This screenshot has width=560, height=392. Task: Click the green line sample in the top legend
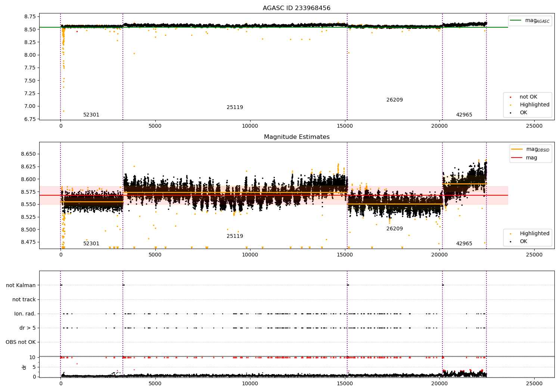coord(516,21)
